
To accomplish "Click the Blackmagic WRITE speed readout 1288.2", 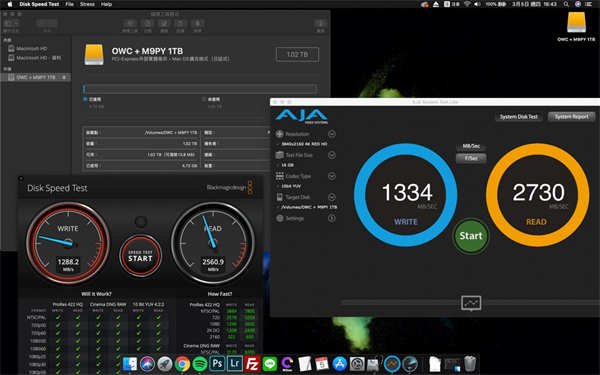I will click(68, 262).
